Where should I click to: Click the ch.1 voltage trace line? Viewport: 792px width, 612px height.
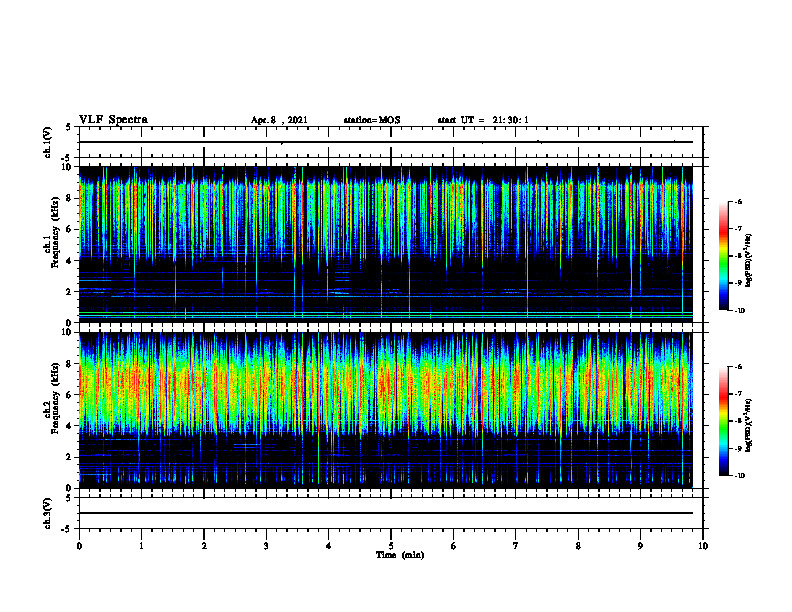[x=385, y=142]
